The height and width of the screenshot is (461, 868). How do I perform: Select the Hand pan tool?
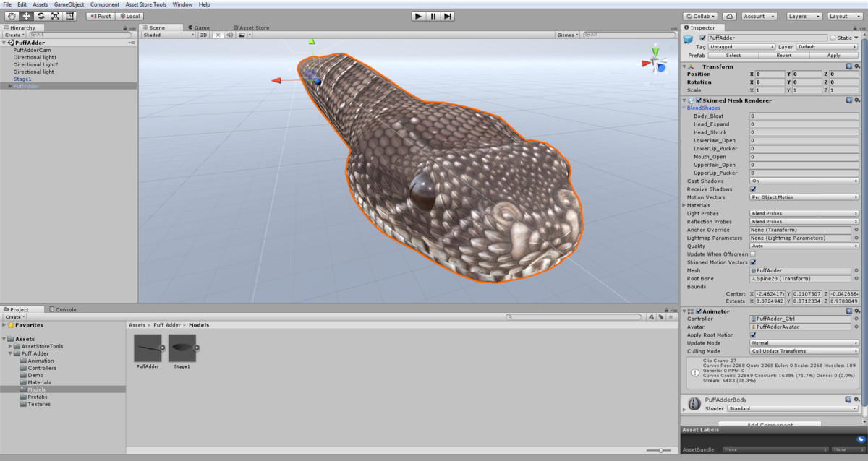point(12,16)
